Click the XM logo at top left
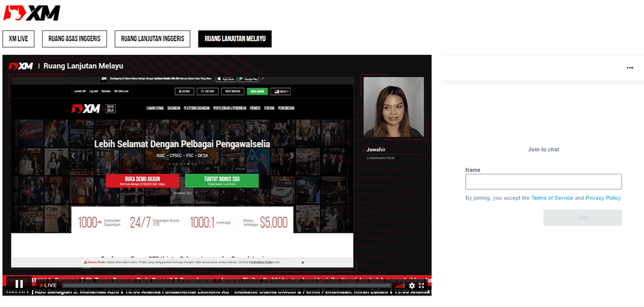The width and height of the screenshot is (644, 307). coord(32,13)
